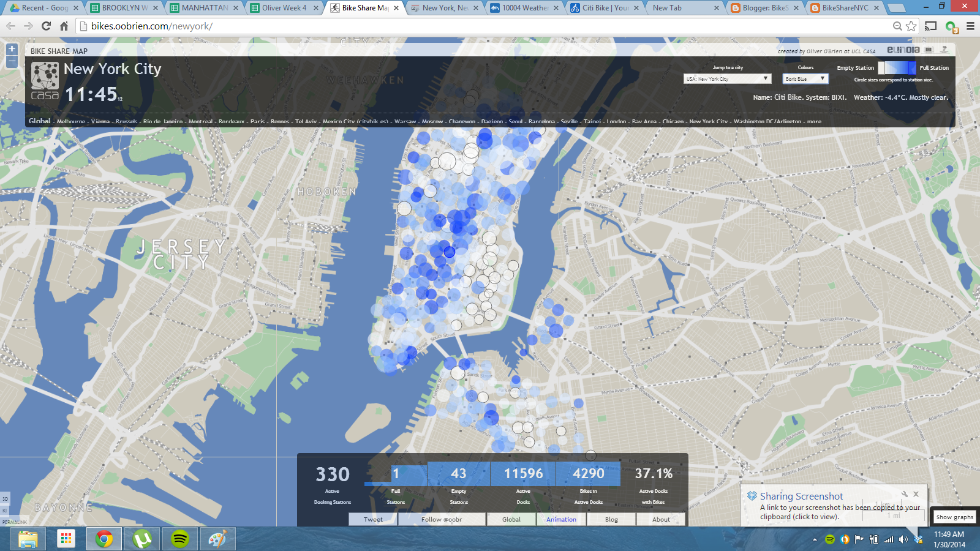Zoom out of the map with the minus button
The width and height of the screenshot is (980, 551).
(12, 61)
